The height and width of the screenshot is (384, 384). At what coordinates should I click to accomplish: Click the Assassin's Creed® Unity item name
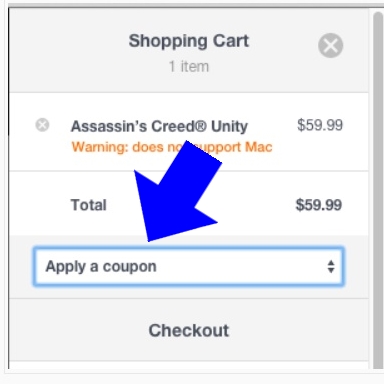pyautogui.click(x=159, y=126)
